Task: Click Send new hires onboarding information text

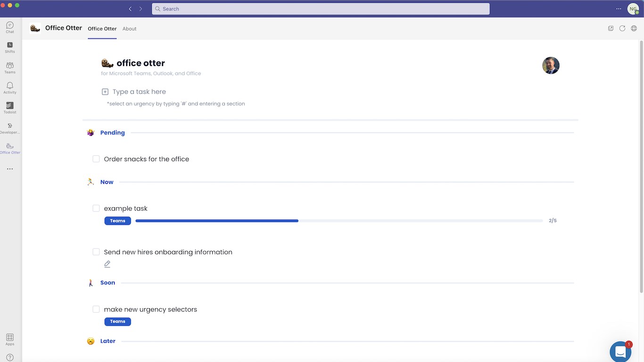Action: tap(168, 252)
